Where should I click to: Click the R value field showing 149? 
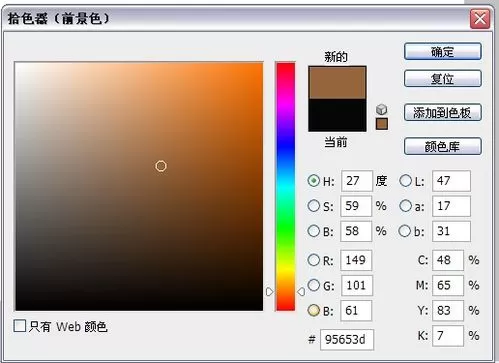point(356,260)
